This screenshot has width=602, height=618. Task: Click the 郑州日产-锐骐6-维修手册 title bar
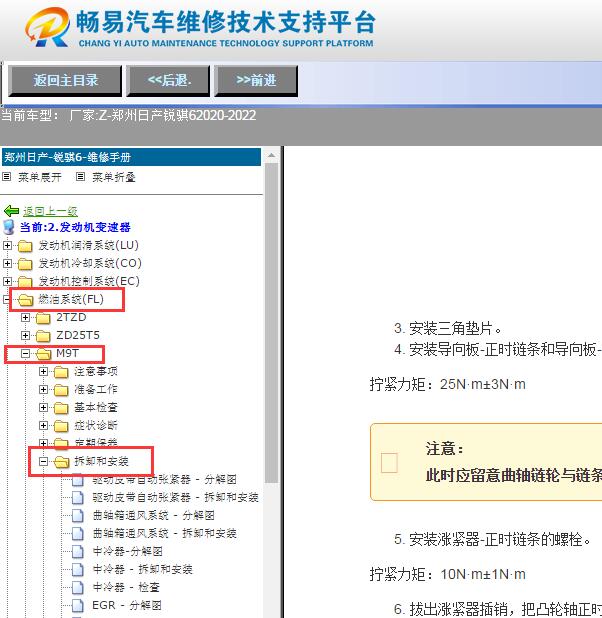coord(131,158)
